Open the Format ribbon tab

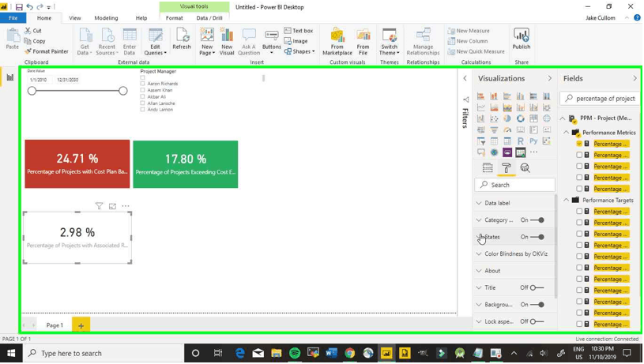174,18
